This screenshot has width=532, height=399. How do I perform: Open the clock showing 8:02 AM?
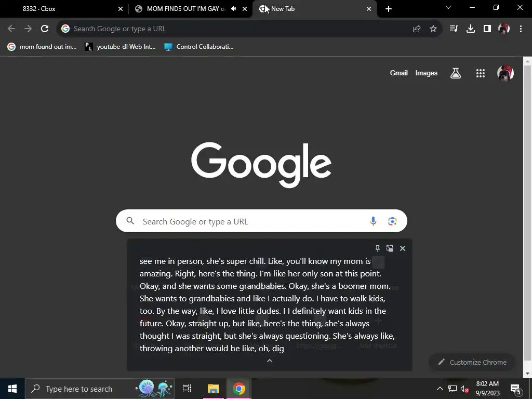coord(487,389)
